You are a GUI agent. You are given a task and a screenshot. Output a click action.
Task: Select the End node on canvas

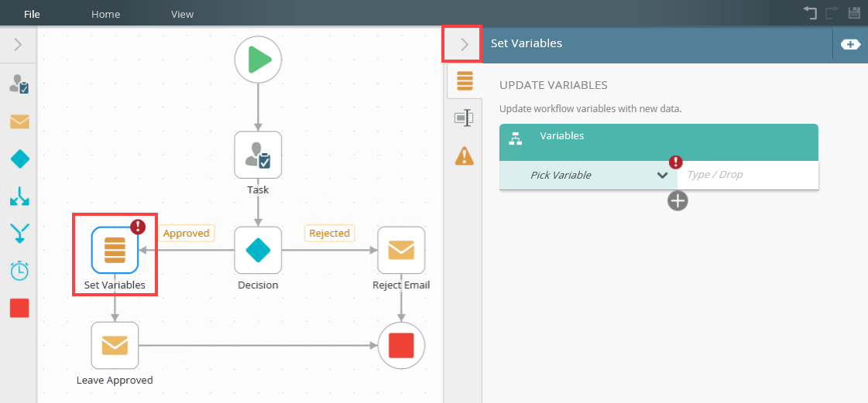[401, 346]
